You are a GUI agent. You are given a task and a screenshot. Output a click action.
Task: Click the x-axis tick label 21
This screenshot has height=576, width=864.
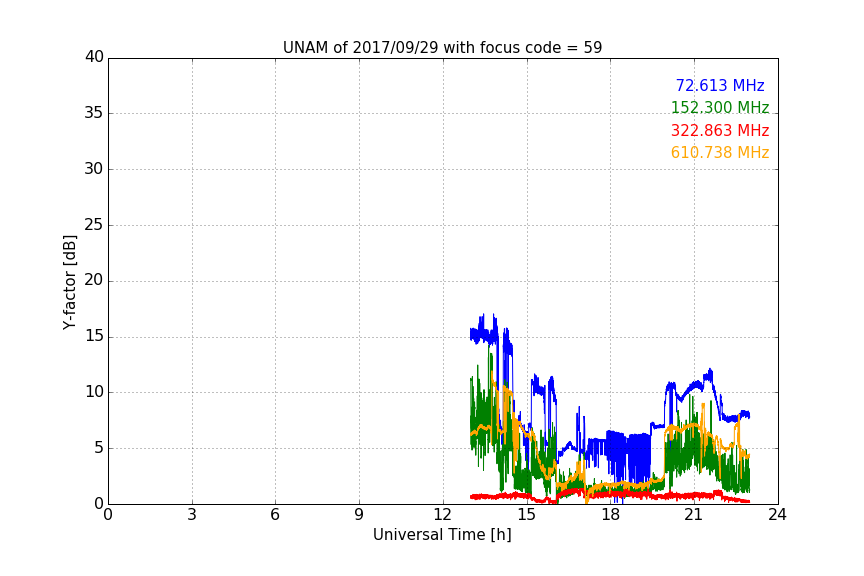coord(694,515)
